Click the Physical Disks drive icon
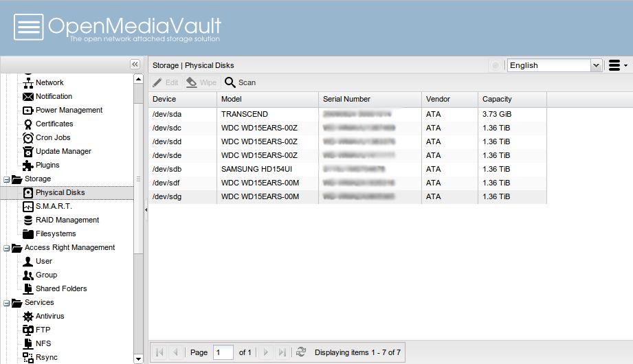The image size is (633, 364). tap(28, 192)
